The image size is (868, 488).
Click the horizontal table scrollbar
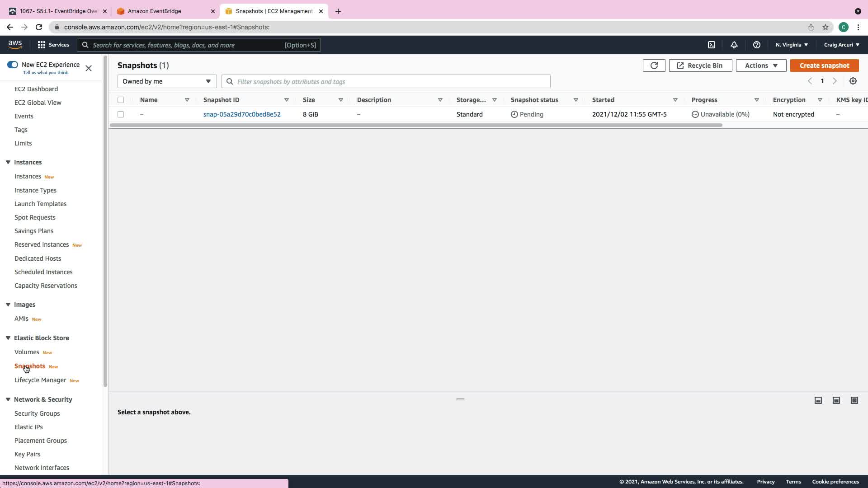click(x=416, y=125)
